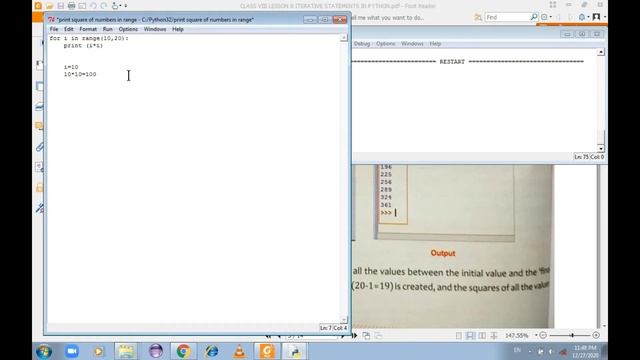Open the Windows menu in the Python shell window
This screenshot has width=640, height=360.
tap(412, 44)
